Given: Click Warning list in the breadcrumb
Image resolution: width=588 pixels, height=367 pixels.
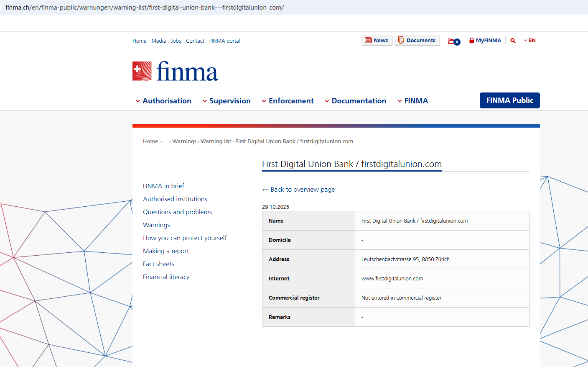Looking at the screenshot, I should coord(216,141).
